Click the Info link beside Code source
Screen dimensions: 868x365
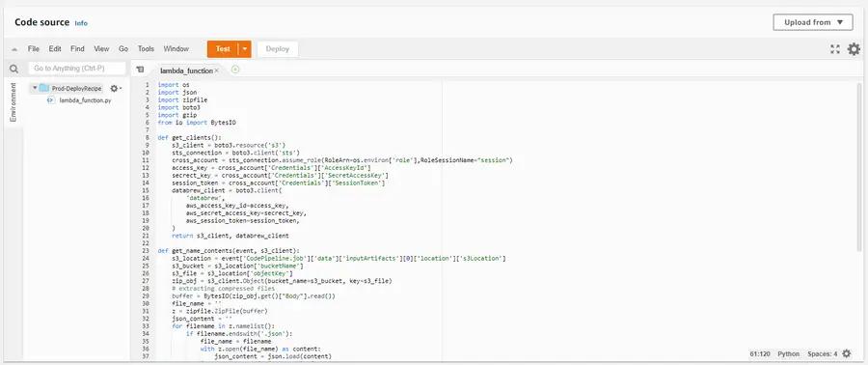pyautogui.click(x=81, y=23)
